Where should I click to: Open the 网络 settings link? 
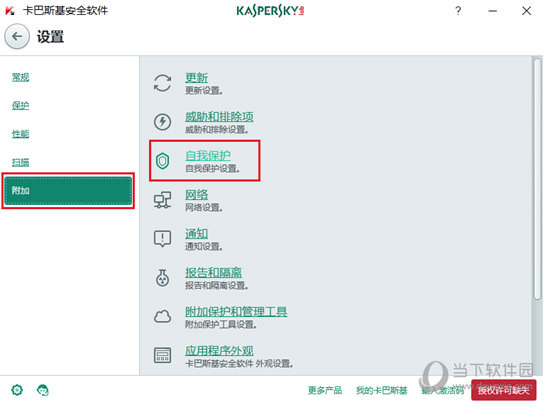[196, 194]
